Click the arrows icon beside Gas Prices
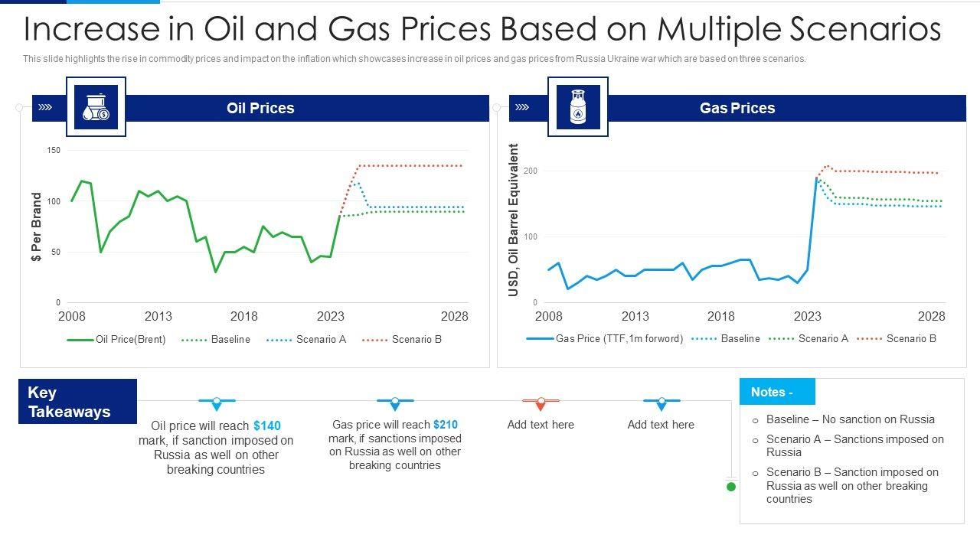The height and width of the screenshot is (551, 980). [522, 108]
